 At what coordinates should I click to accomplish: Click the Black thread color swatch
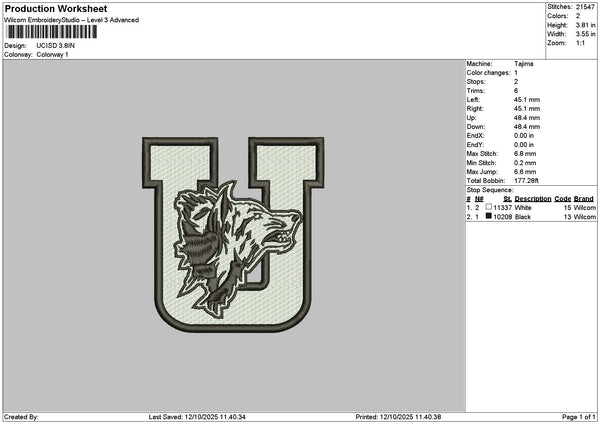(x=488, y=216)
